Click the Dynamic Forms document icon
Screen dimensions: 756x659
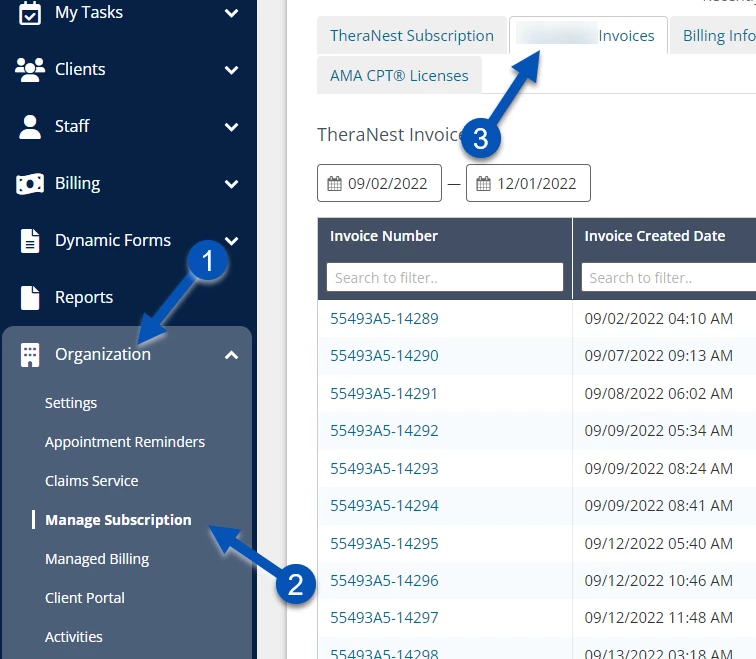pyautogui.click(x=30, y=241)
